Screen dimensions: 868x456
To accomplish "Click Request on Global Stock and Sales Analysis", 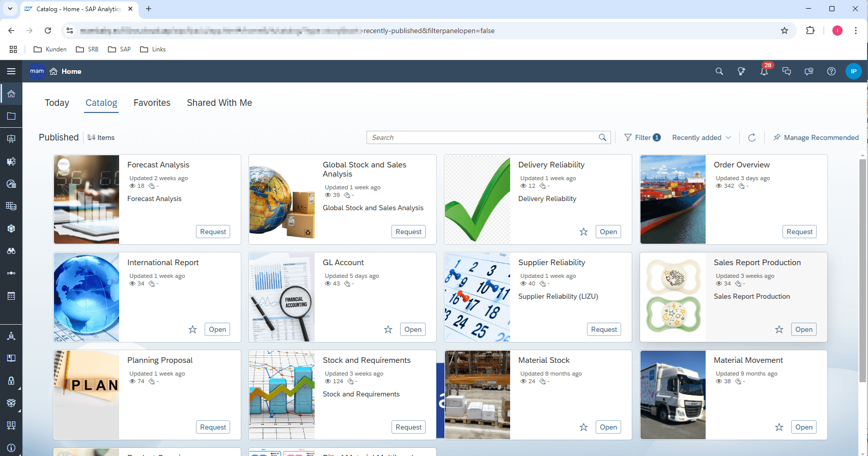I will pos(408,232).
